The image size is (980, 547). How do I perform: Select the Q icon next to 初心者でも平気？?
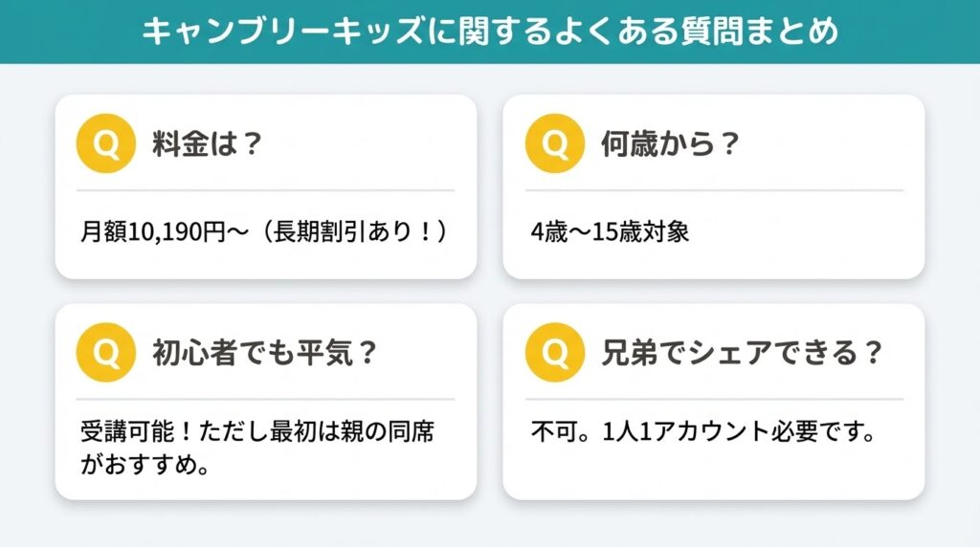click(103, 353)
